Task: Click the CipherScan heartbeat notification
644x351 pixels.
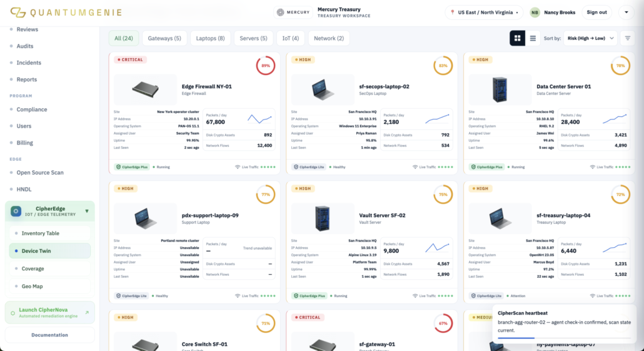Action: tap(565, 324)
